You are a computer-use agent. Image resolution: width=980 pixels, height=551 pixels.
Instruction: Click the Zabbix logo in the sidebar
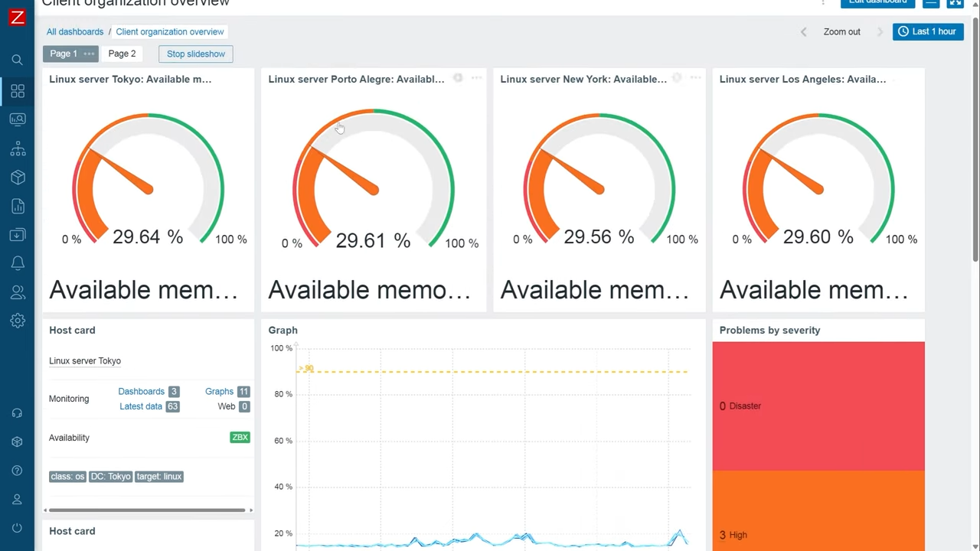[17, 17]
